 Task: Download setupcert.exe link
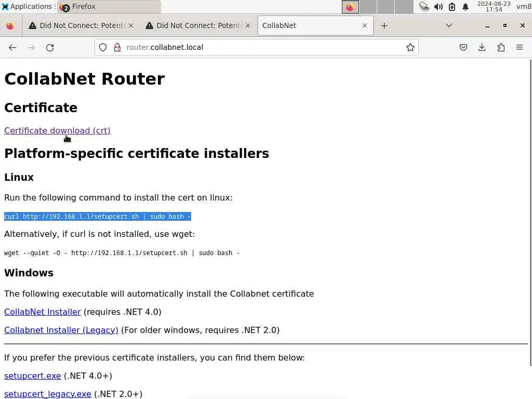(33, 376)
